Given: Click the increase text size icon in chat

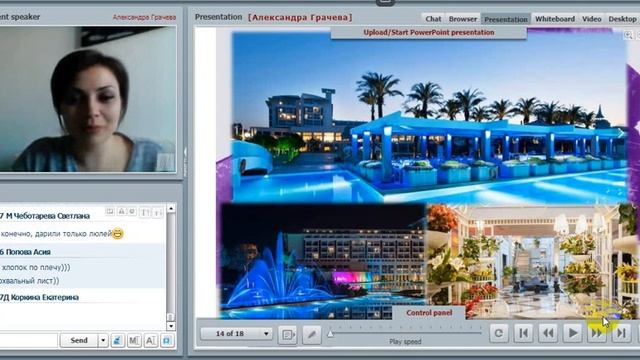Looking at the screenshot, I should (145, 212).
